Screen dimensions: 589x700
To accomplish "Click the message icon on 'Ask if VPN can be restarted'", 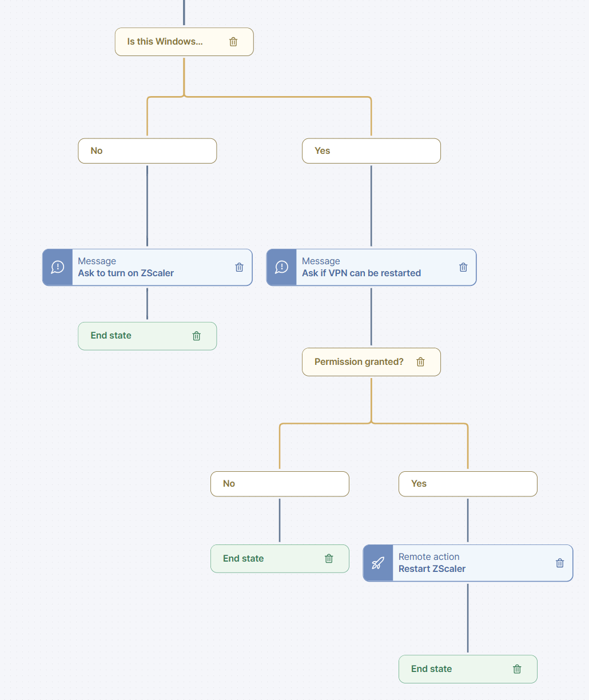I will 282,267.
